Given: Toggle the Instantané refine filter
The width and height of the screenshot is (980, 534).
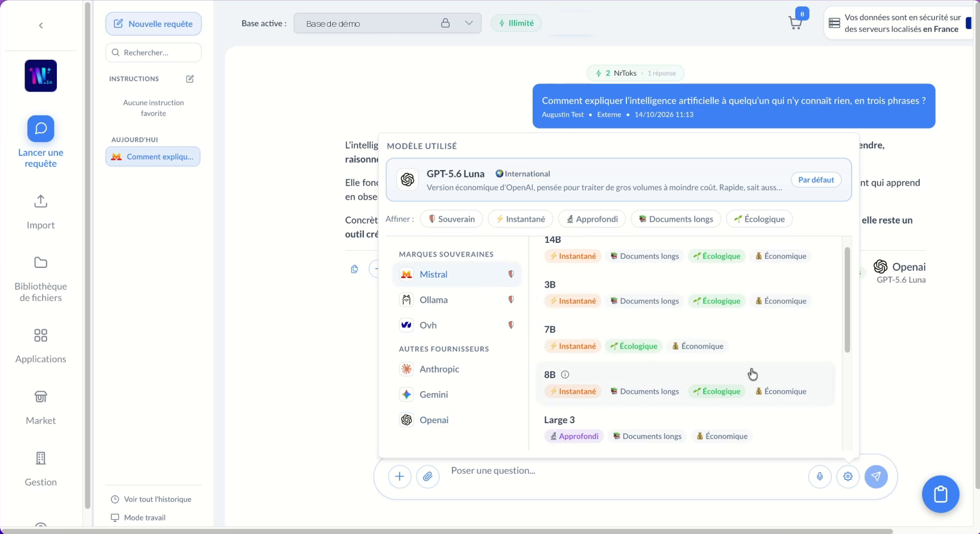Looking at the screenshot, I should click(x=521, y=219).
